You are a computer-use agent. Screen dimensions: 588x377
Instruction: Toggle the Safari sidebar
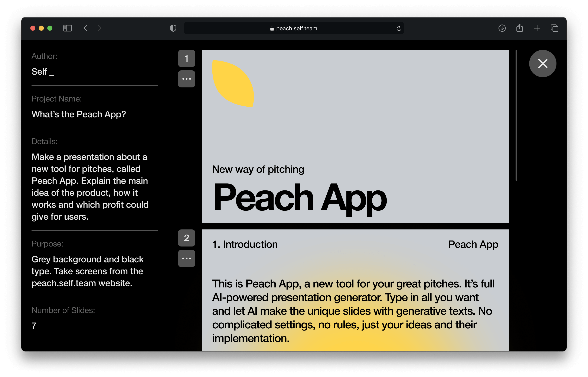[68, 28]
